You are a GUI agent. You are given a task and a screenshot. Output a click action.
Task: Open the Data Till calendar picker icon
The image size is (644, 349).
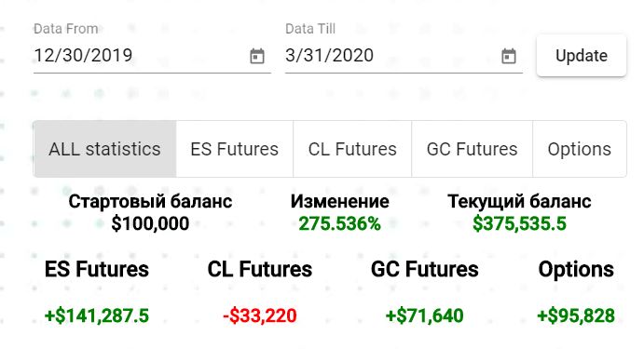[509, 56]
